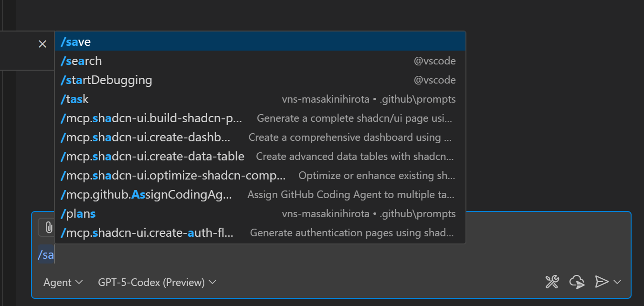Pick the /task prompt suggestion

pyautogui.click(x=260, y=99)
